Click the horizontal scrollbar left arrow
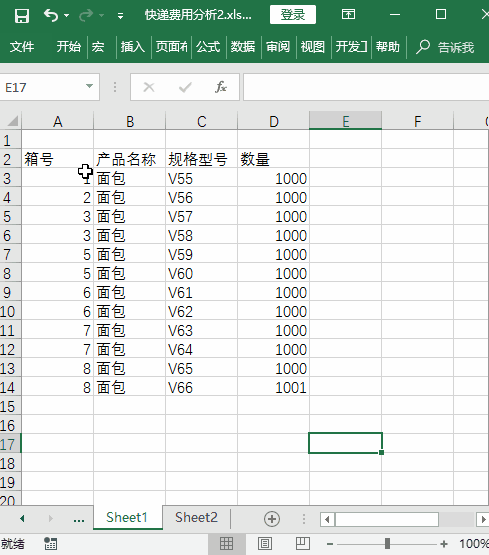Viewport: 489px width, 555px height. point(327,519)
